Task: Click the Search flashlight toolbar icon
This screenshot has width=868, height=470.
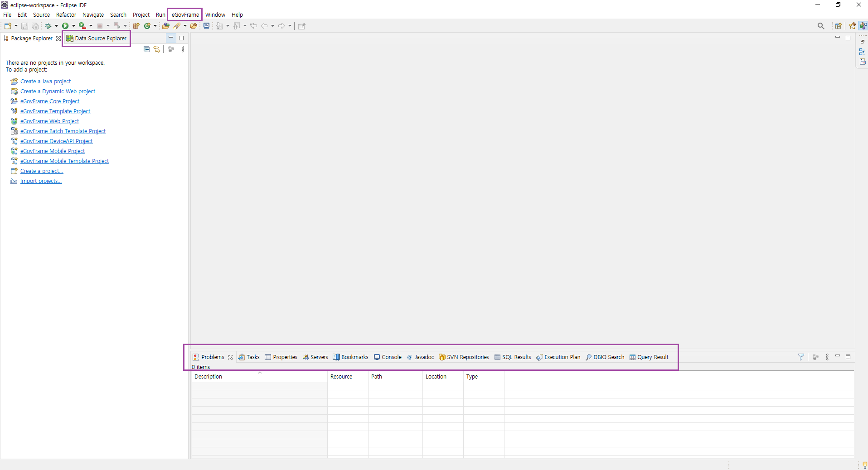Action: point(177,26)
